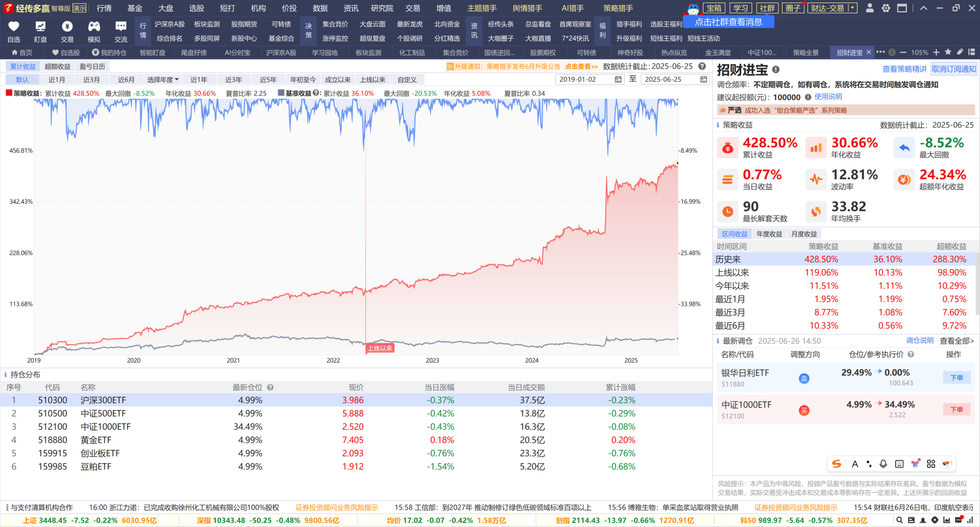
Task: Click 取消订阅通知 button
Action: coord(953,69)
